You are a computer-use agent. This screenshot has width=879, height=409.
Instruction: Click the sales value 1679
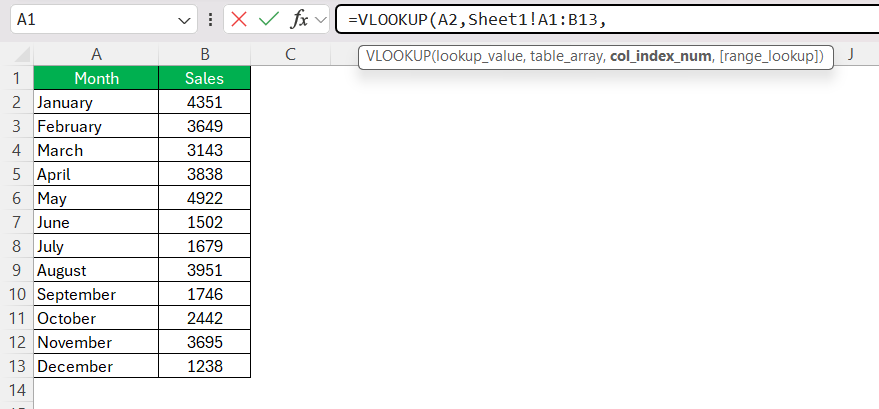tap(205, 246)
